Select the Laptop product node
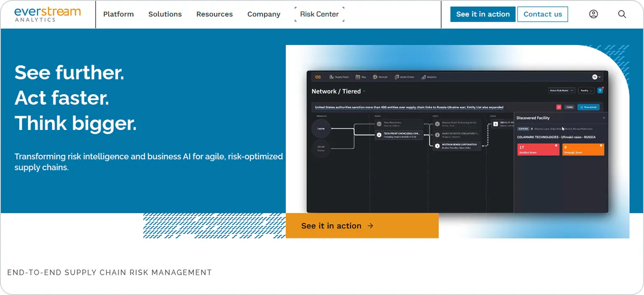The width and height of the screenshot is (644, 295). click(x=321, y=129)
